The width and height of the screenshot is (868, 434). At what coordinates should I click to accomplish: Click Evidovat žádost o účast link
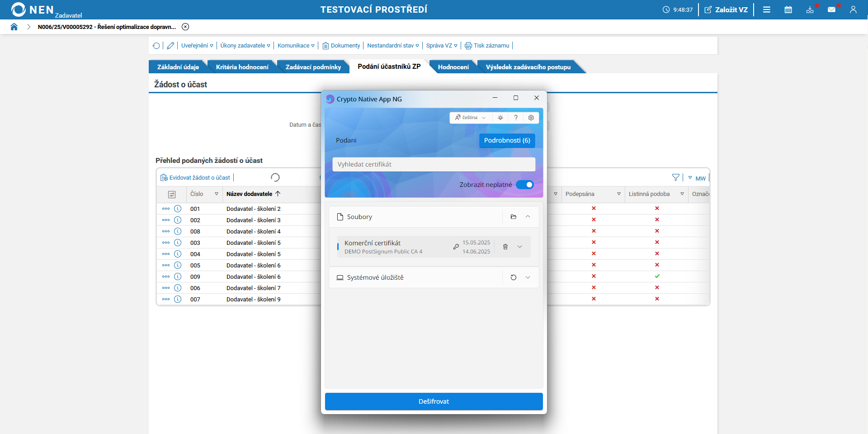tap(195, 178)
